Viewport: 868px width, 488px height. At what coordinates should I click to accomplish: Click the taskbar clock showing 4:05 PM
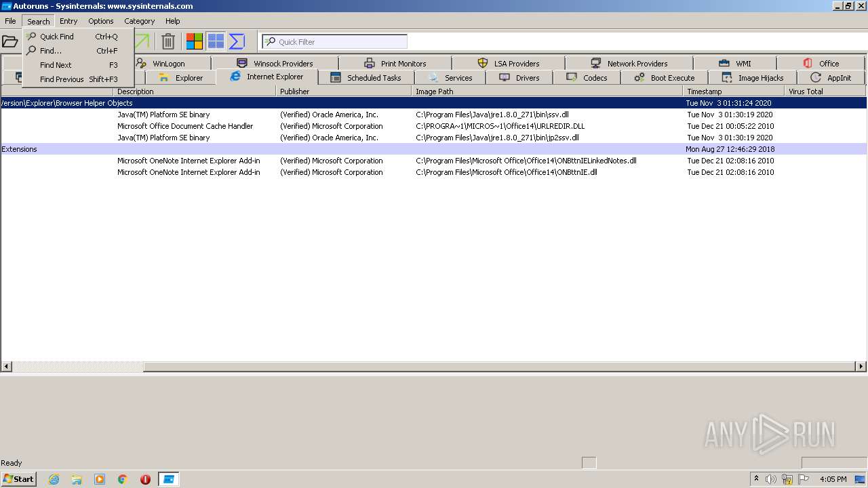click(x=833, y=479)
